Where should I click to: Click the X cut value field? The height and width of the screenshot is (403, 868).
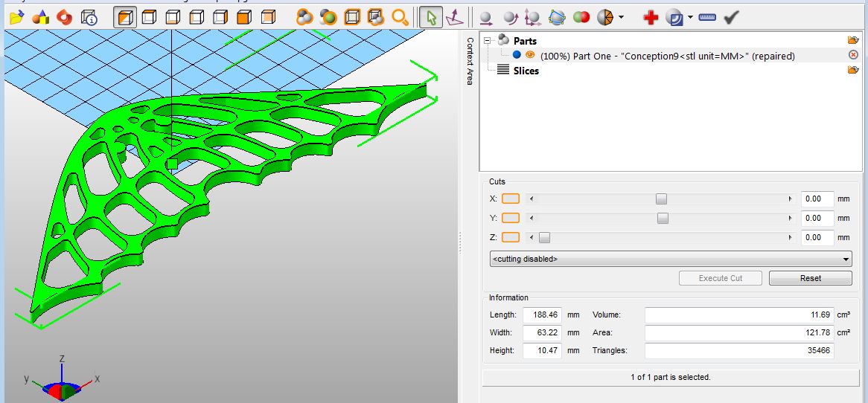(x=817, y=199)
